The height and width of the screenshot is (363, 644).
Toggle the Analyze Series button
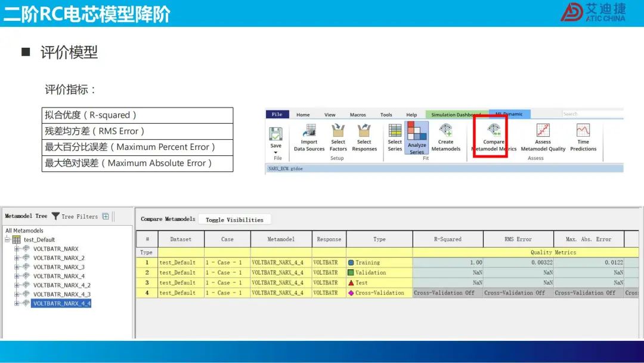coord(417,134)
